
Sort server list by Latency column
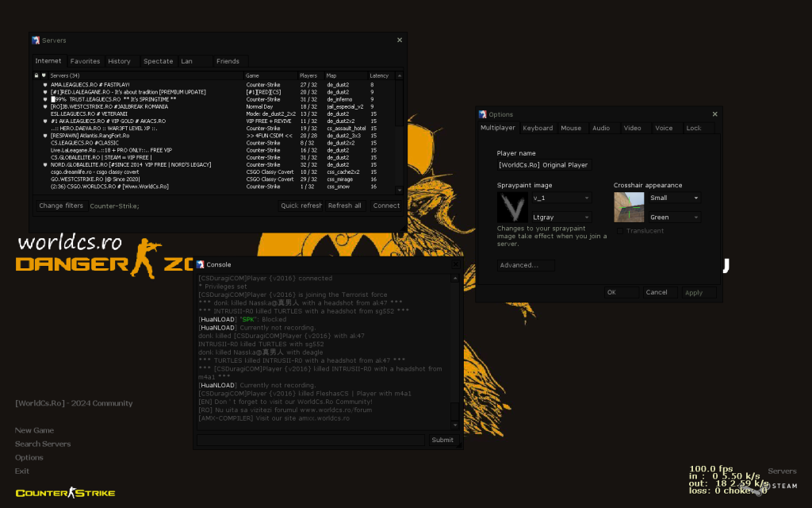(381, 75)
